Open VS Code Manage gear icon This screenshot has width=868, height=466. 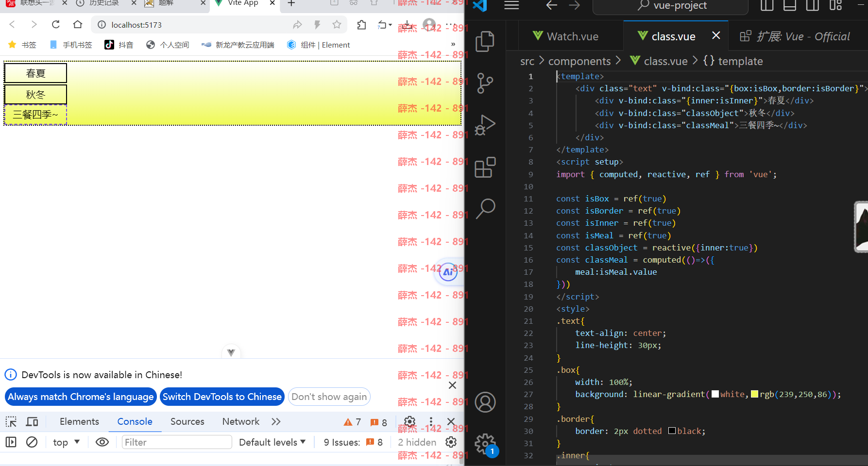click(485, 444)
